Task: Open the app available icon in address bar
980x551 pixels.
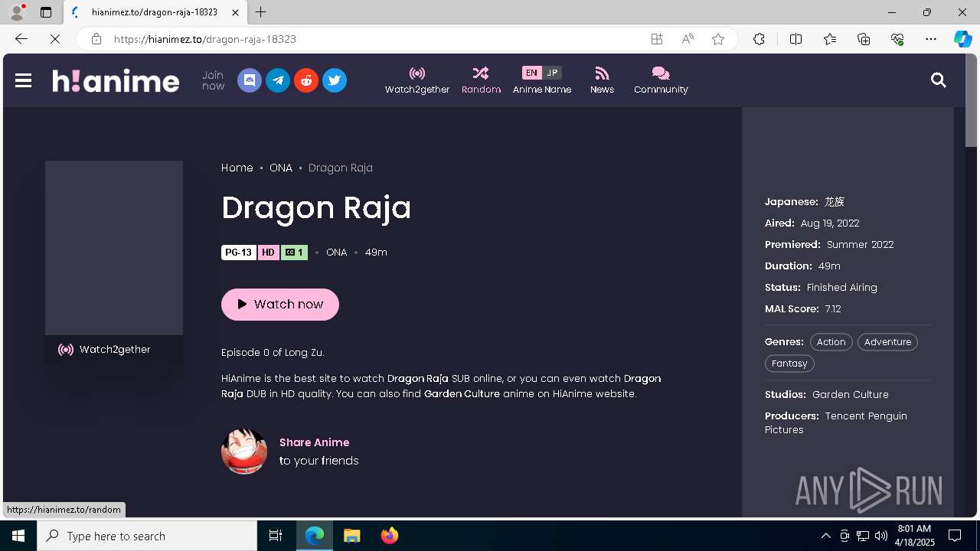Action: (657, 39)
